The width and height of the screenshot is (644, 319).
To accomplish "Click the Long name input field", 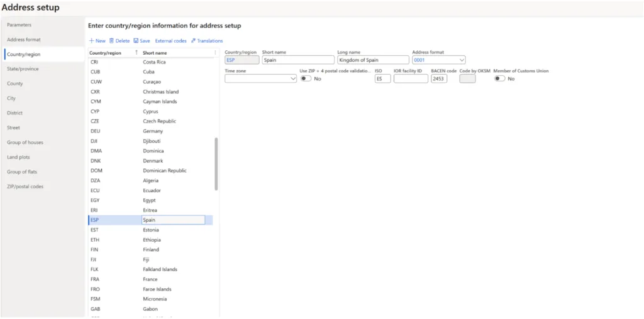I will click(x=372, y=60).
